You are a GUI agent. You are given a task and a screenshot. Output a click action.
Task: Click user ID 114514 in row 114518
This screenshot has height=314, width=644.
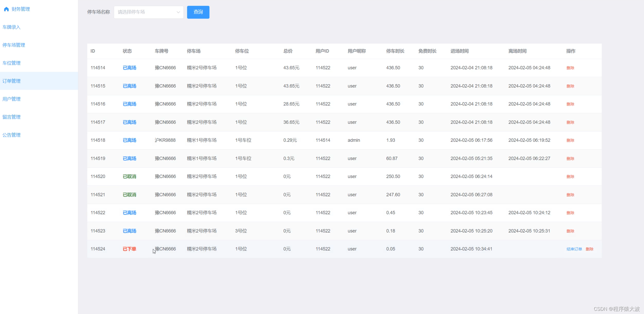coord(323,140)
